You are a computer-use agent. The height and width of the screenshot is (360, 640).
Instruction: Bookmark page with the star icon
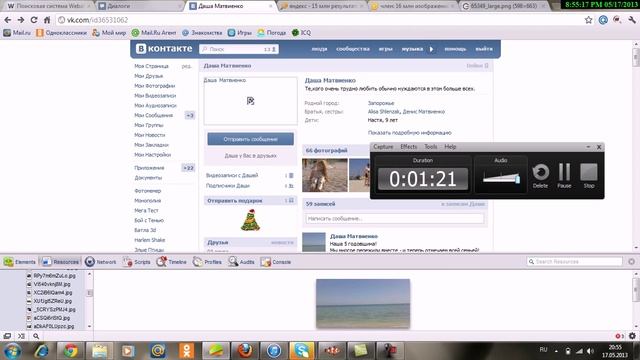pos(588,20)
